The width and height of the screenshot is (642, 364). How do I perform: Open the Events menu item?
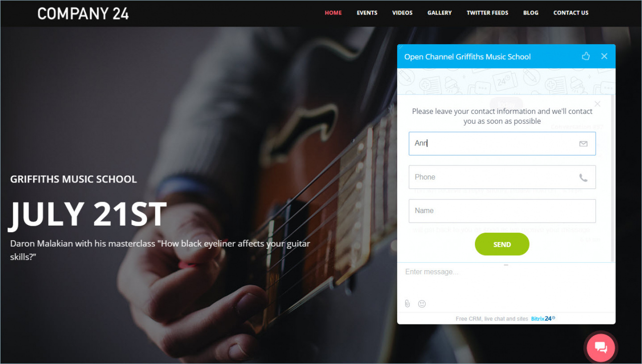pyautogui.click(x=367, y=13)
